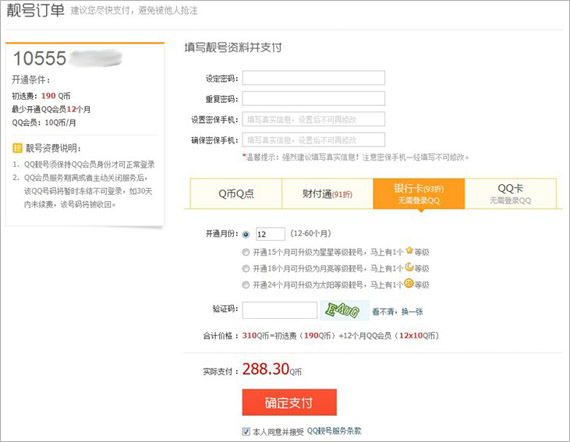Image resolution: width=570 pixels, height=442 pixels.
Task: Click 看不清，换一张 to refresh captcha
Action: [x=397, y=312]
